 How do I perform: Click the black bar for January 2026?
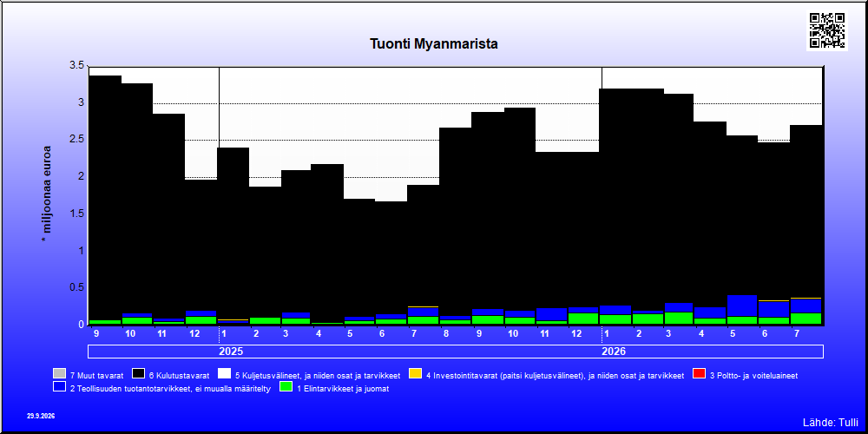point(616,197)
